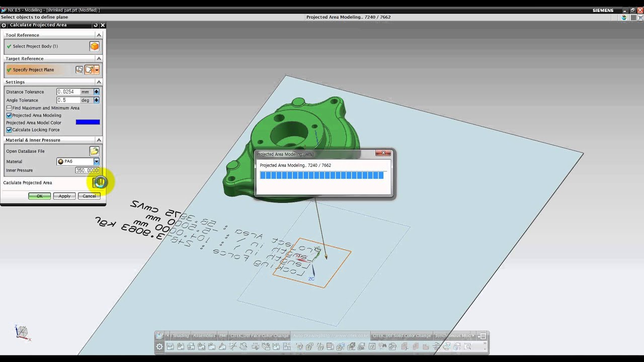Open CITEK_Util Face Color Change tab
The height and width of the screenshot is (362, 644).
click(260, 336)
